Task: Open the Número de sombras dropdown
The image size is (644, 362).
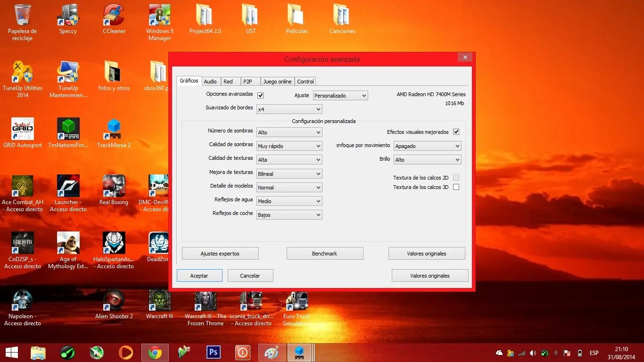Action: pyautogui.click(x=289, y=132)
